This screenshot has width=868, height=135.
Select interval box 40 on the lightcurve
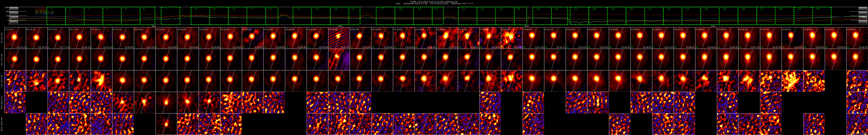tap(822, 16)
